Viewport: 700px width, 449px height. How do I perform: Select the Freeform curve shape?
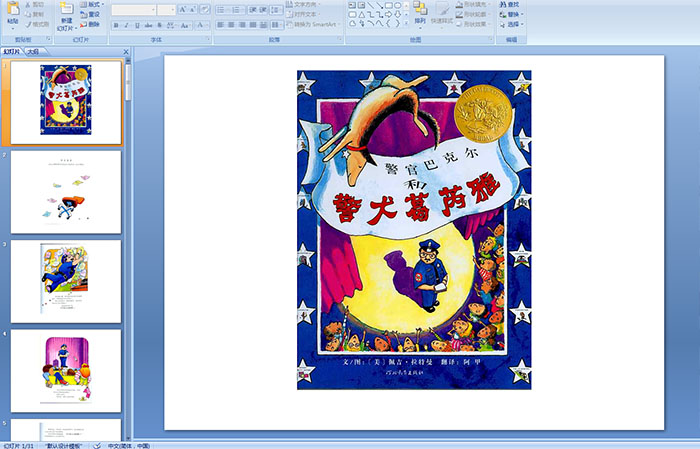click(379, 23)
